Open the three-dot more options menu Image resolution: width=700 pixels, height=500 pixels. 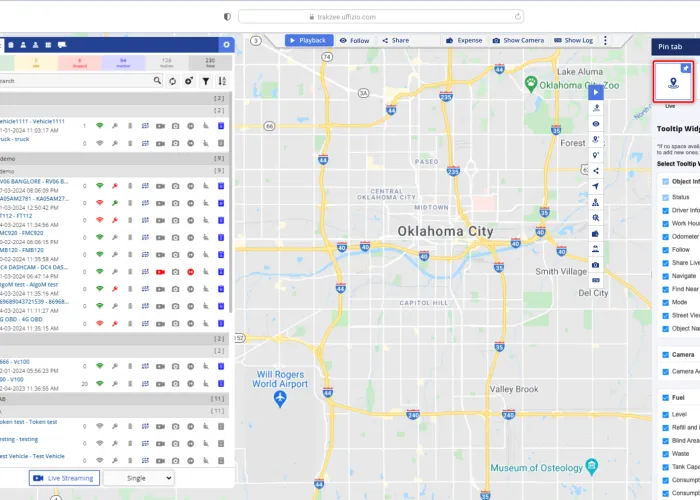(x=605, y=41)
